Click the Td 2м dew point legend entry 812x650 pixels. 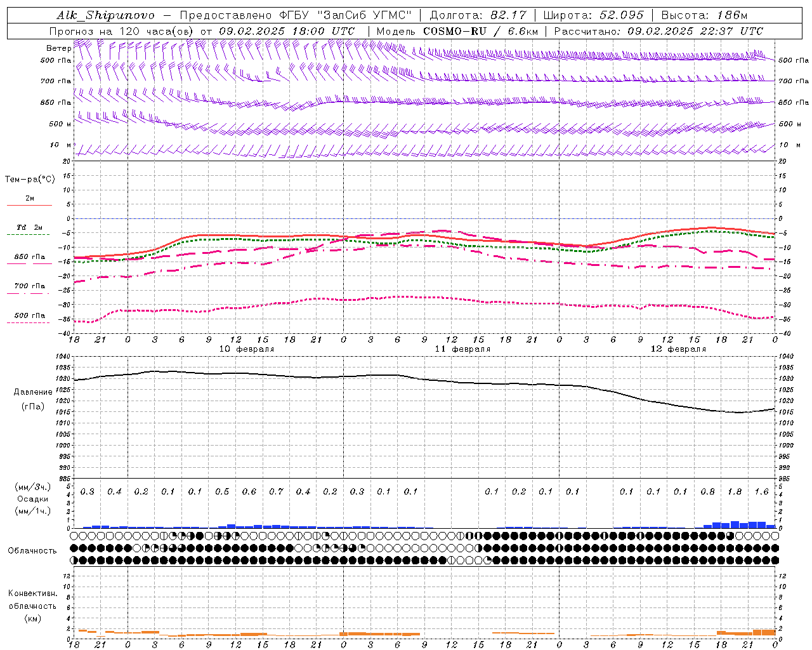pos(30,227)
